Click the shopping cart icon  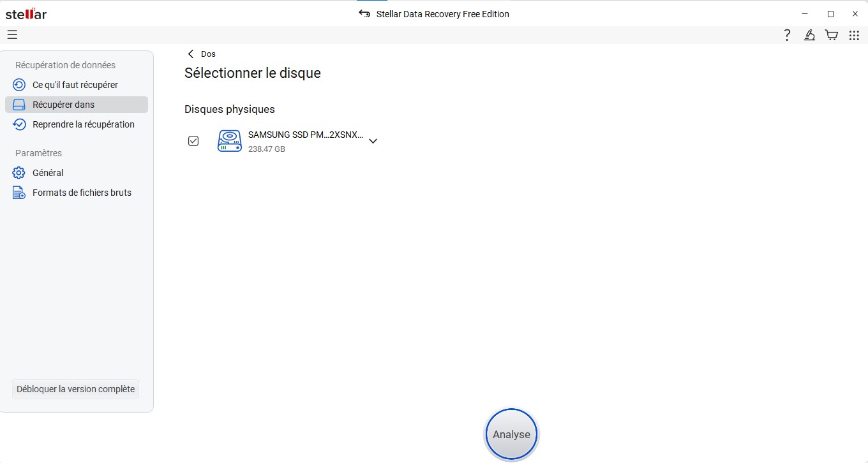click(x=832, y=35)
